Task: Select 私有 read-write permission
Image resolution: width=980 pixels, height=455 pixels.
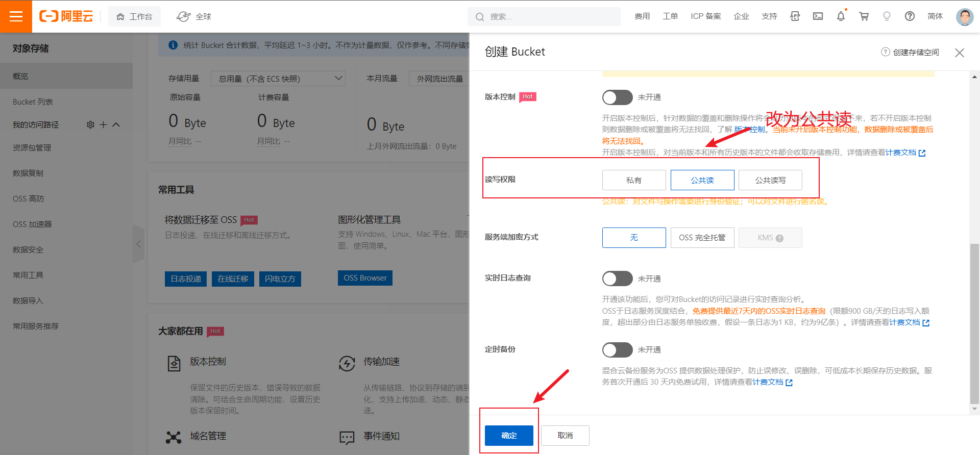Action: [634, 180]
